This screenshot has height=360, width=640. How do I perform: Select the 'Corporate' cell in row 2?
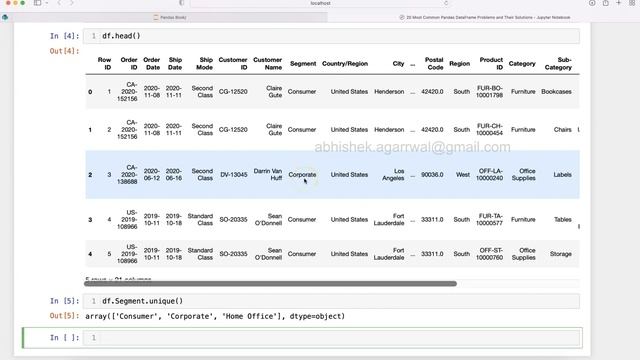302,175
